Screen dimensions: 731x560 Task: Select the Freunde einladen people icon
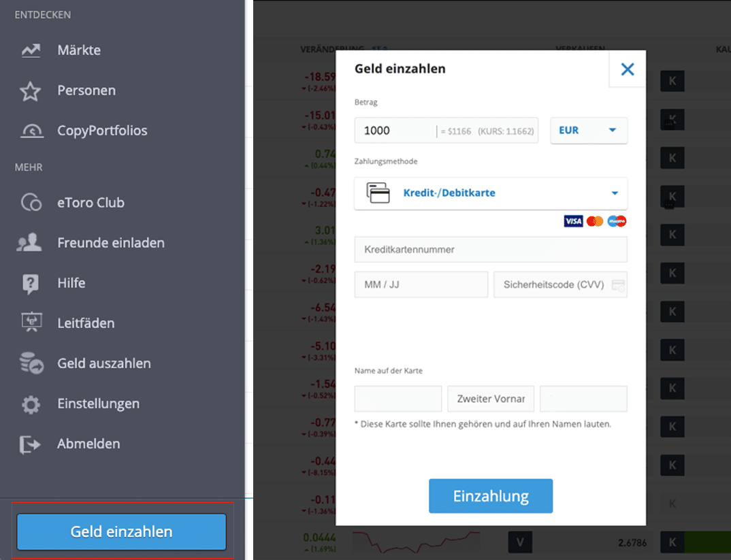[29, 243]
